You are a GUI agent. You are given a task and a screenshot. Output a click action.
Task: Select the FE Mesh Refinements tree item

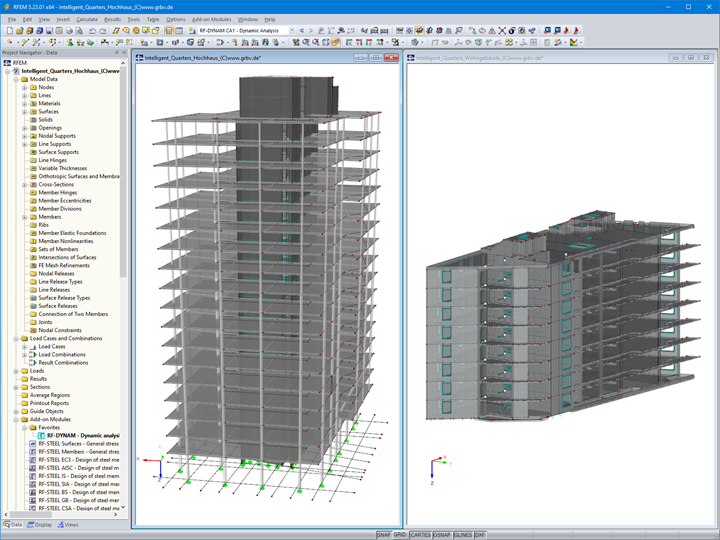point(64,266)
